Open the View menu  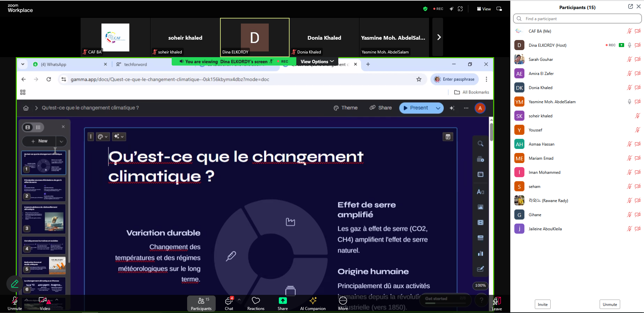click(x=484, y=9)
